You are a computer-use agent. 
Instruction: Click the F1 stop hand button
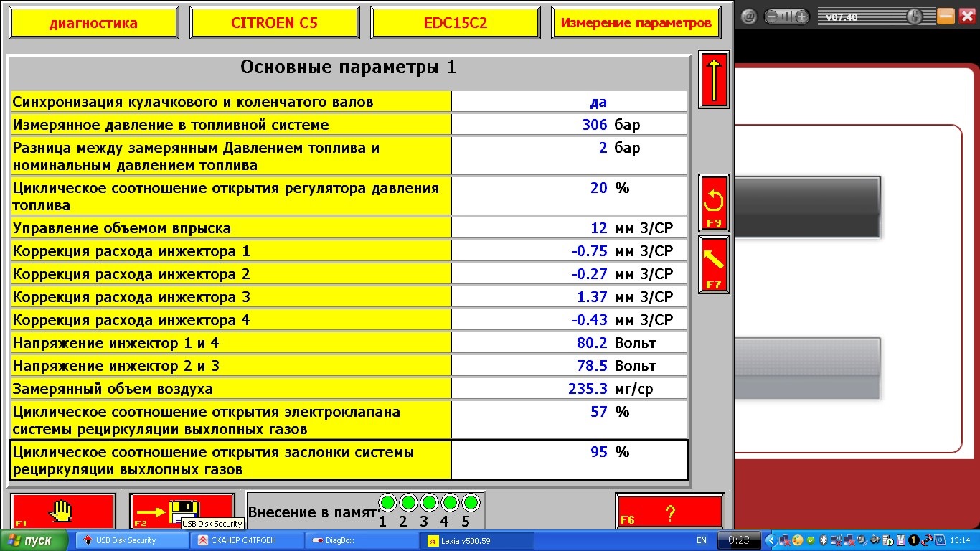click(63, 512)
